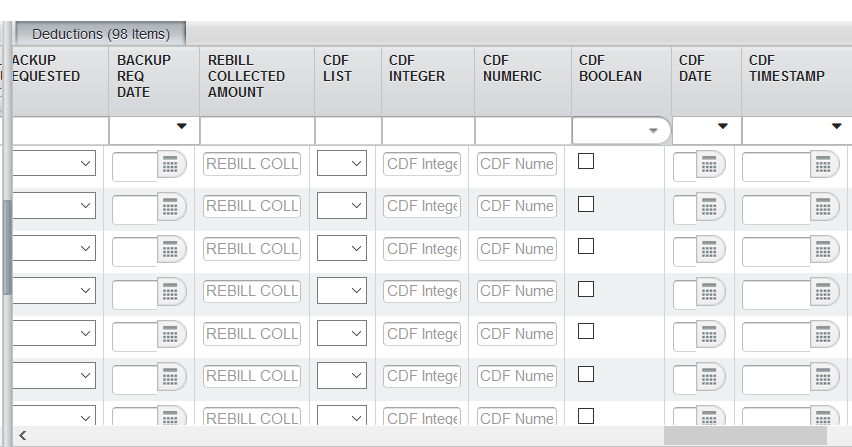Open fourth row CDF Timestamp calendar picker
Viewport: 852px width, 447px height.
tap(824, 293)
